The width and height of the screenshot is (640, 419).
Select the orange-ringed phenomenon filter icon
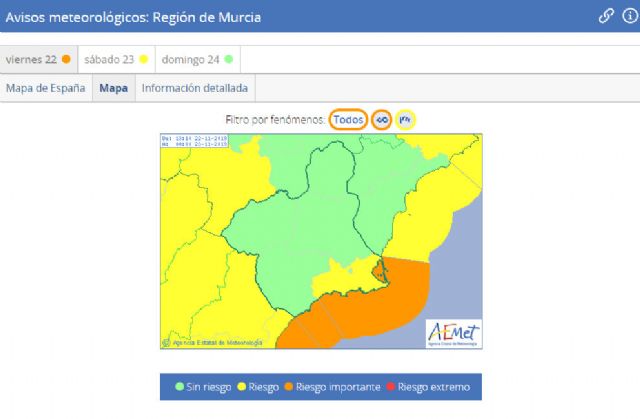[x=381, y=119]
